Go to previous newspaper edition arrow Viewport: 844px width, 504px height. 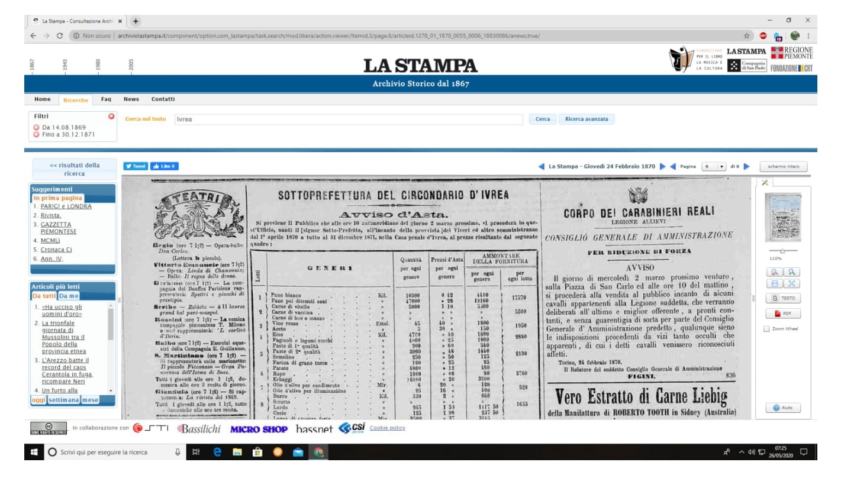click(542, 167)
